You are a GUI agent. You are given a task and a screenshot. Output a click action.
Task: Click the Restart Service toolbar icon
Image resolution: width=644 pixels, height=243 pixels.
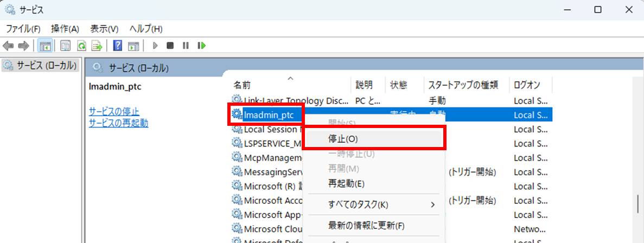click(202, 46)
